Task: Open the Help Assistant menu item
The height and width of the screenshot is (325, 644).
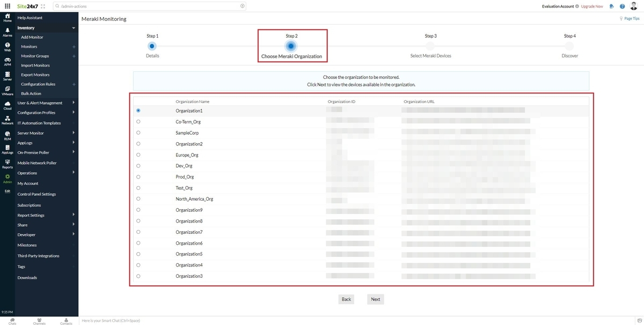Action: coord(30,18)
